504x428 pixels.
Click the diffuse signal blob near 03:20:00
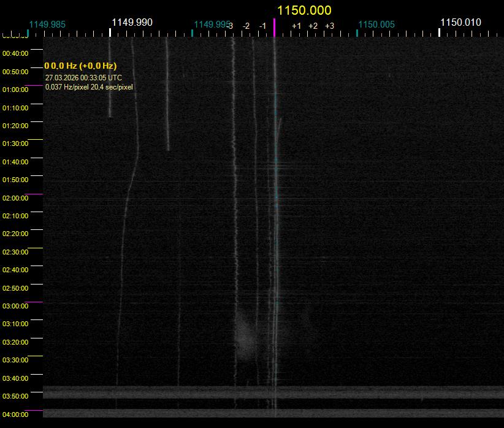click(245, 336)
